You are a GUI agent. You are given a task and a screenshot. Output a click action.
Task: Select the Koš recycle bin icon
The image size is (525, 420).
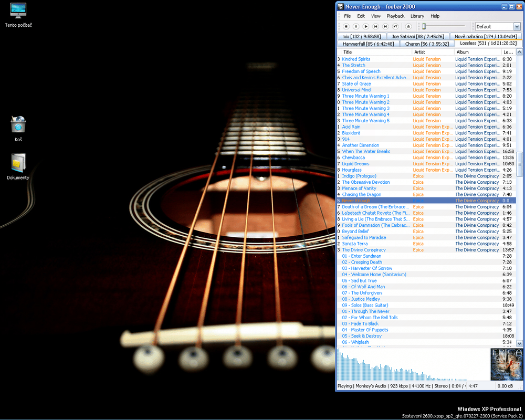(x=18, y=129)
